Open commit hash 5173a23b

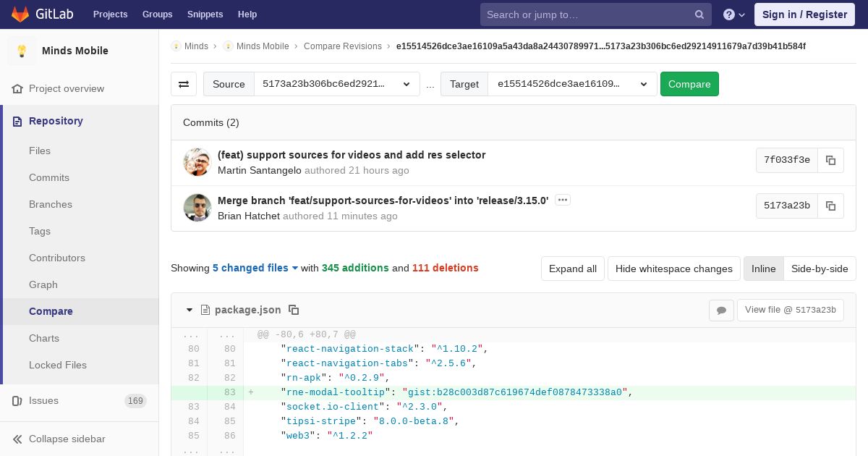click(787, 206)
